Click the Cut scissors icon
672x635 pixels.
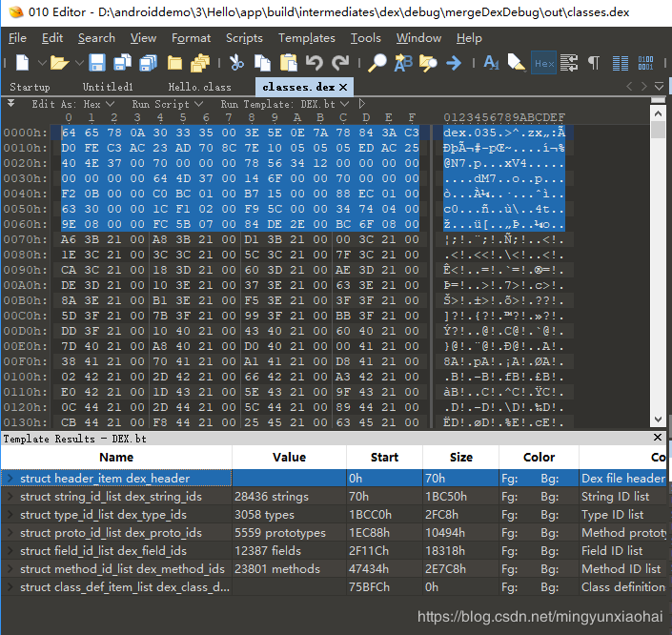[237, 63]
